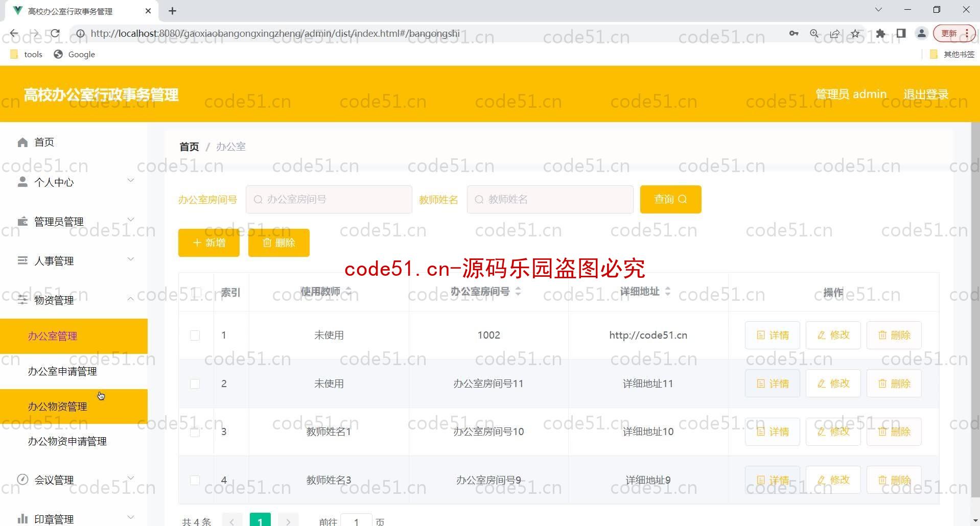
Task: Open the tools bookmark folder
Action: click(x=26, y=54)
